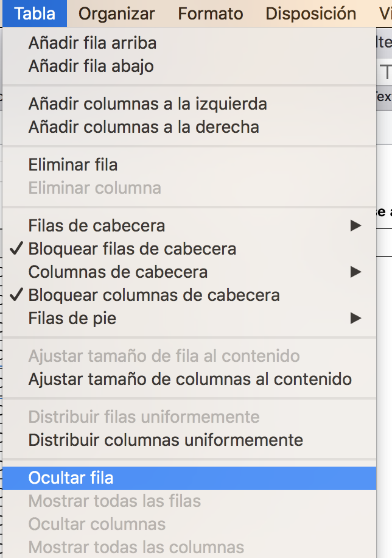Click the arrow icon beside Columnas de cabecera
This screenshot has height=558, width=392.
[x=356, y=272]
